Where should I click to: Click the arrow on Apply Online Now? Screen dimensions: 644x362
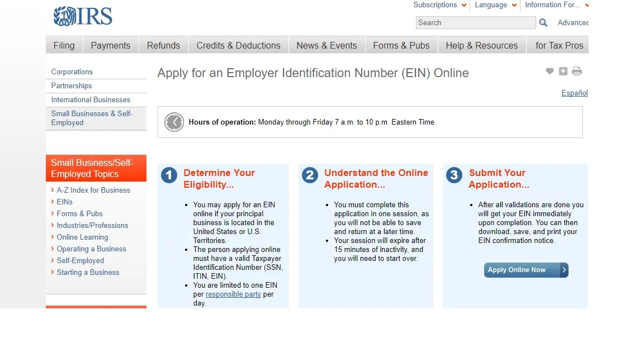tap(564, 270)
